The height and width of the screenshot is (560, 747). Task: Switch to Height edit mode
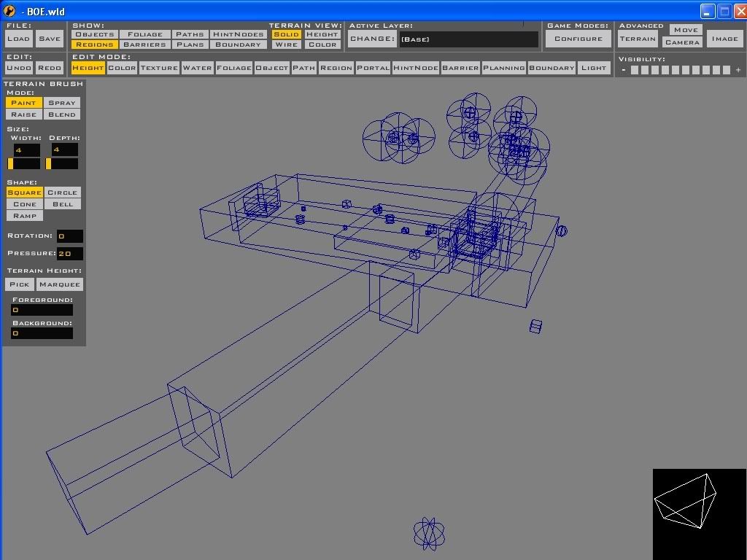[x=88, y=68]
